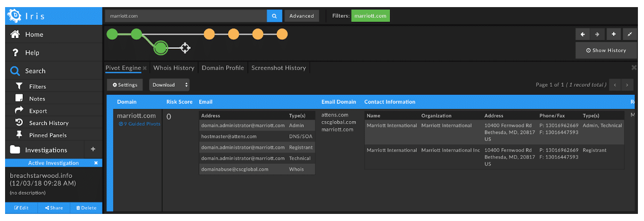Click cscglobal.com email domain

point(339,122)
